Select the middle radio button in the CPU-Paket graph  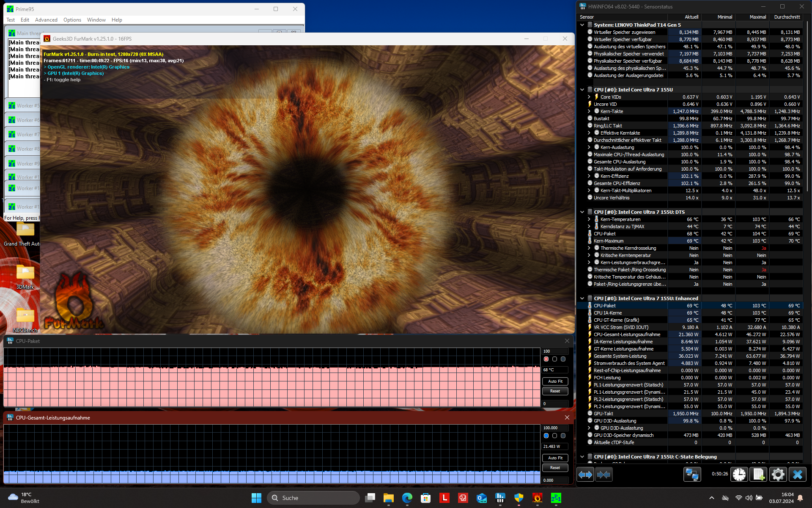(x=554, y=359)
